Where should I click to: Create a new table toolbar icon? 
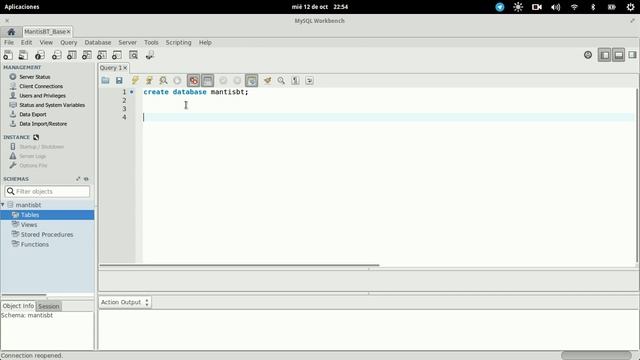pos(71,55)
